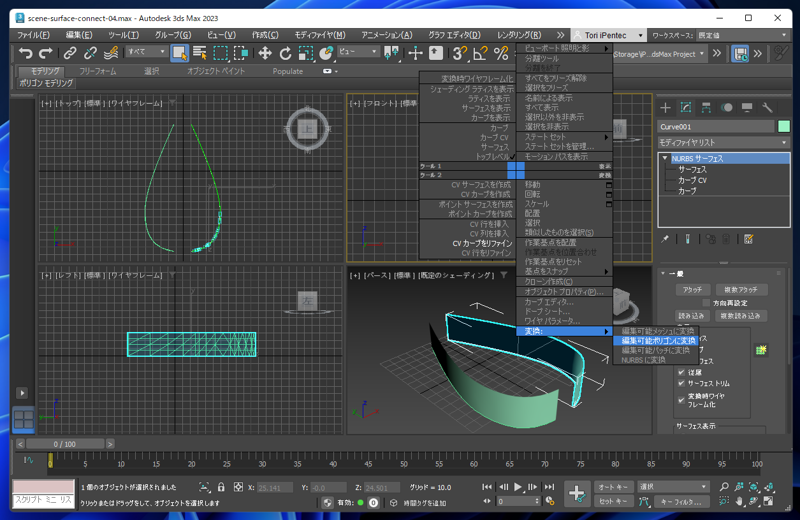Click the Unlink Selection icon
This screenshot has width=800, height=520.
pos(90,53)
